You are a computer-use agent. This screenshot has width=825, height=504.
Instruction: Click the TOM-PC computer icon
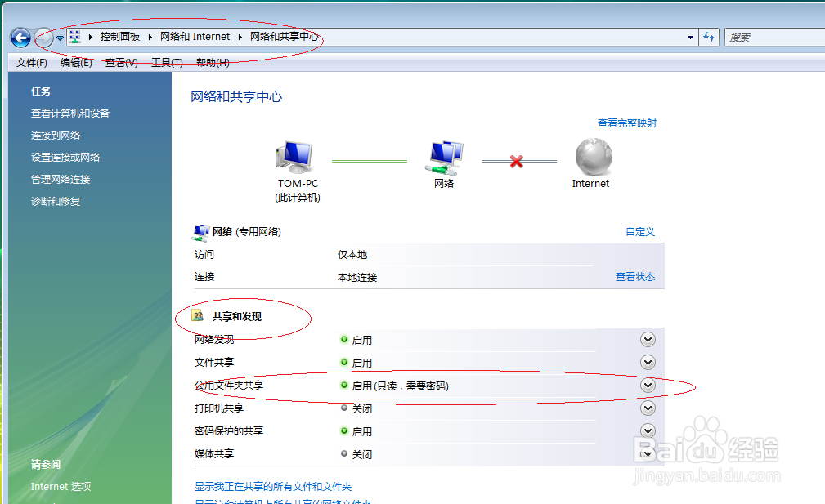coord(295,157)
